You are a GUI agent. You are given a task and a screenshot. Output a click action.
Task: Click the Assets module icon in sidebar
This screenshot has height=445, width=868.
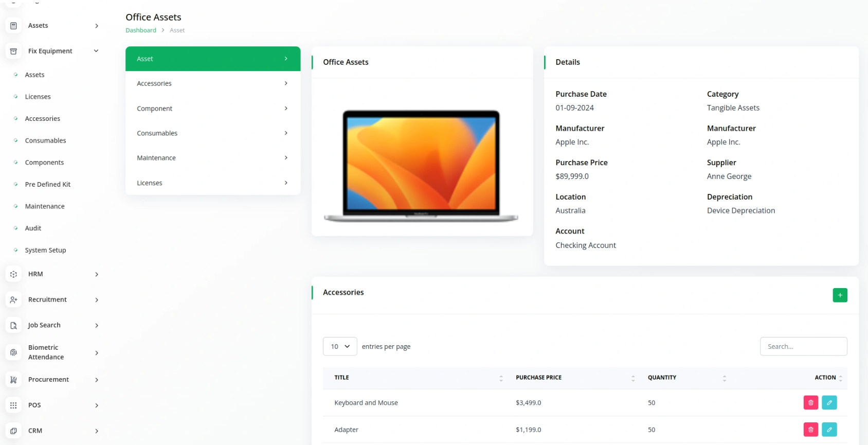13,26
